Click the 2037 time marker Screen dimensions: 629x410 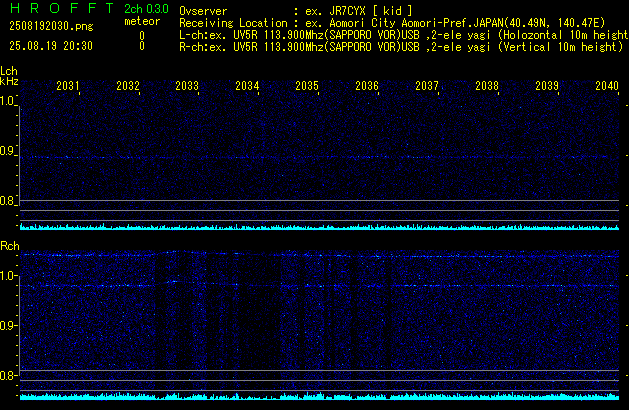(x=427, y=86)
